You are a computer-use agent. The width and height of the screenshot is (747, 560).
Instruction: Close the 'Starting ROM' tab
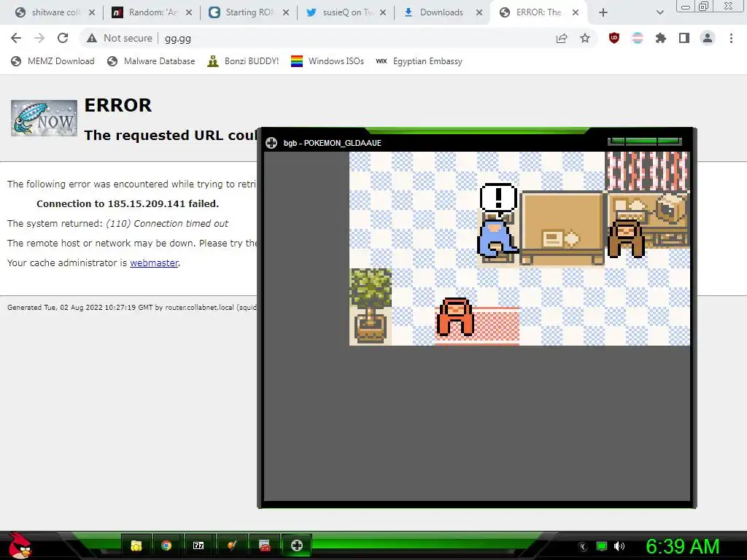click(286, 12)
